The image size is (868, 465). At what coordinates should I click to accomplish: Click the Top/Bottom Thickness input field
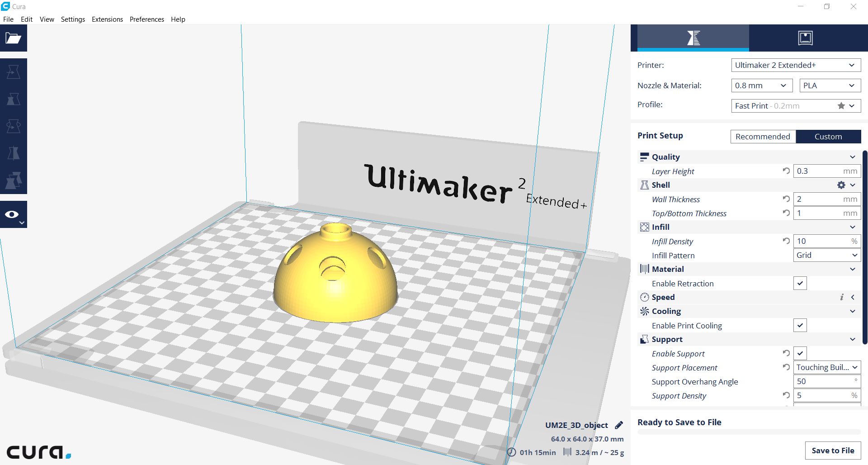[x=827, y=213]
